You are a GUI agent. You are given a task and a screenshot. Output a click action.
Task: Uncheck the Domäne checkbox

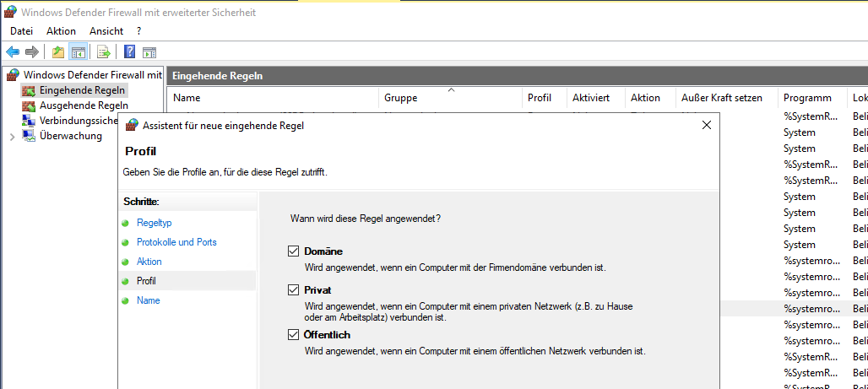pos(293,251)
